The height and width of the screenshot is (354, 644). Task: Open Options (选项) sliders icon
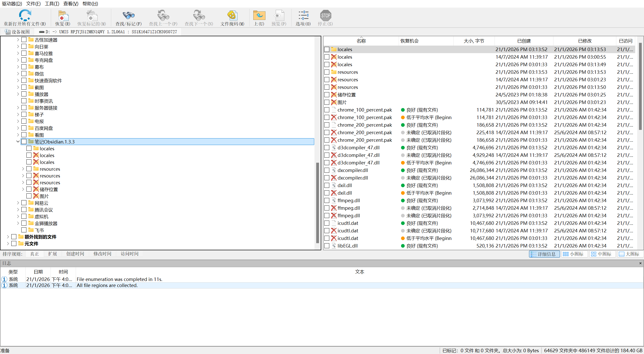(303, 16)
